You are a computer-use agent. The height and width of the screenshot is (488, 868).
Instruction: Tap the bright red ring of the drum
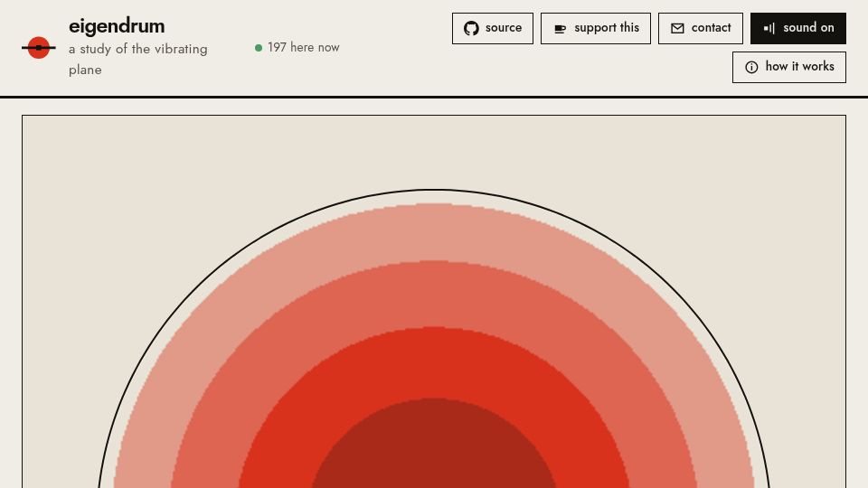[434, 362]
